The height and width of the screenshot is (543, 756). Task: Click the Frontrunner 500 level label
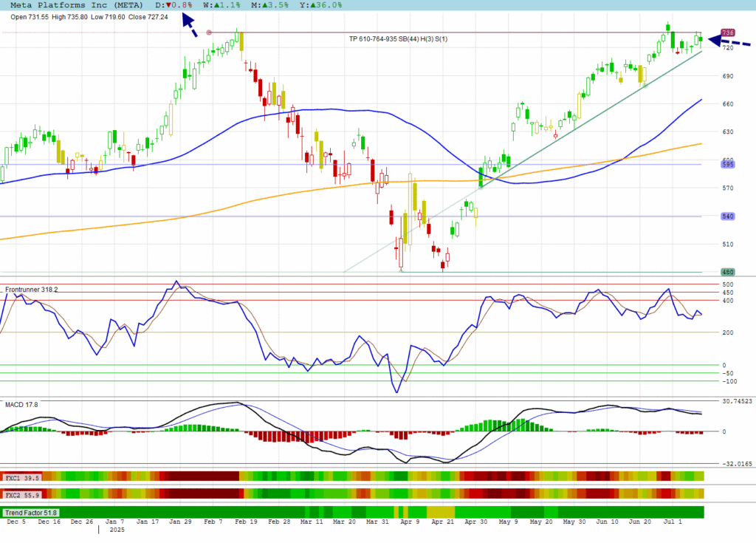tap(727, 284)
